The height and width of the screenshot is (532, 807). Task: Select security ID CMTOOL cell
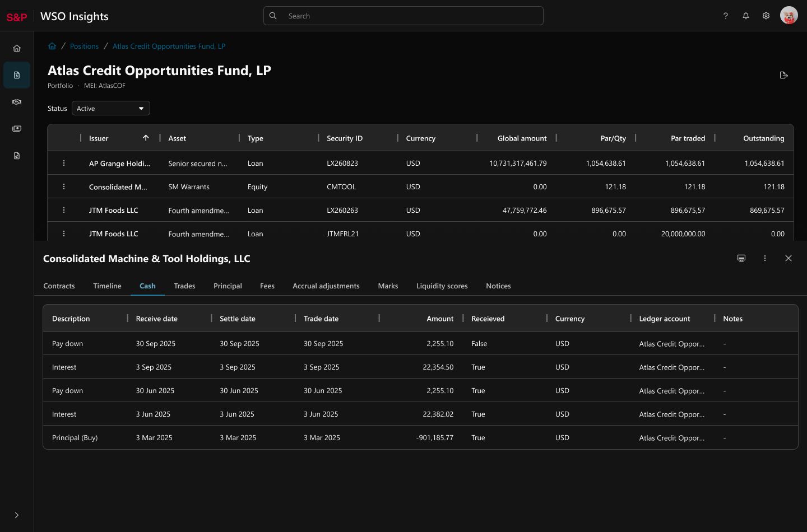(x=341, y=187)
